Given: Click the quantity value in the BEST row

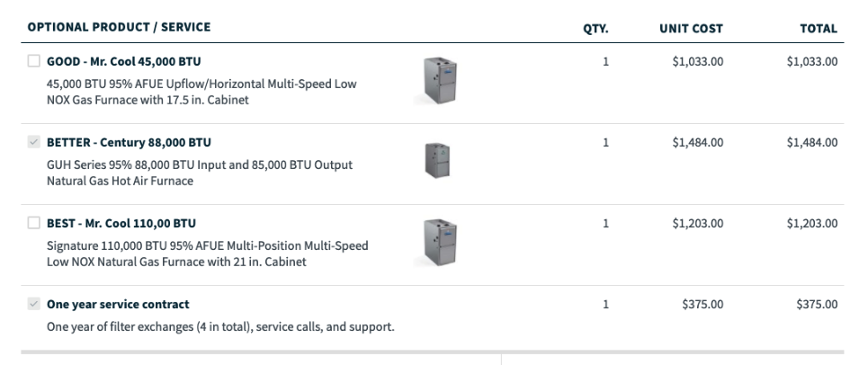Looking at the screenshot, I should click(605, 224).
